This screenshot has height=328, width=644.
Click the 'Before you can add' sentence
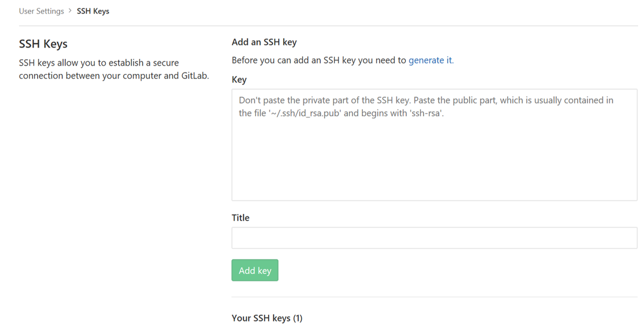343,60
